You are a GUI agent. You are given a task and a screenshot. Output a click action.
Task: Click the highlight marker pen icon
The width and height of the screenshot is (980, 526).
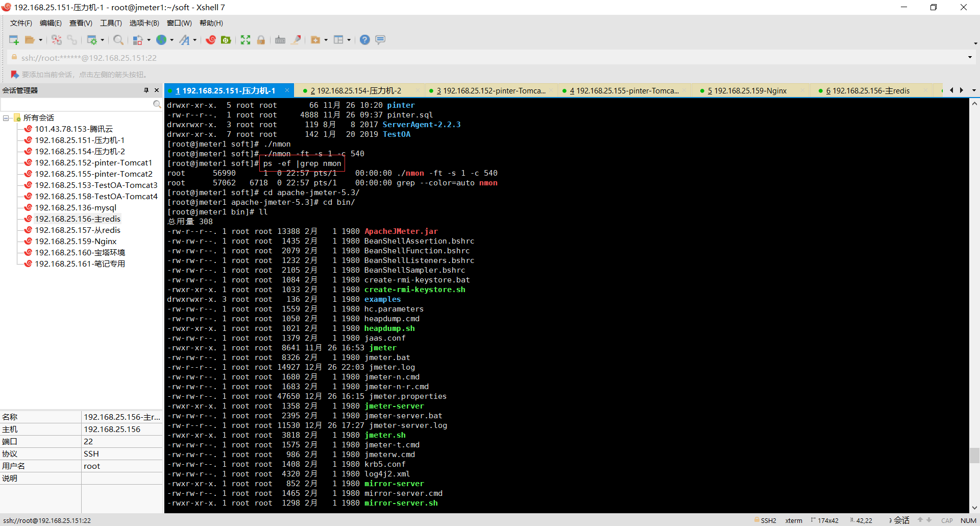coord(296,40)
